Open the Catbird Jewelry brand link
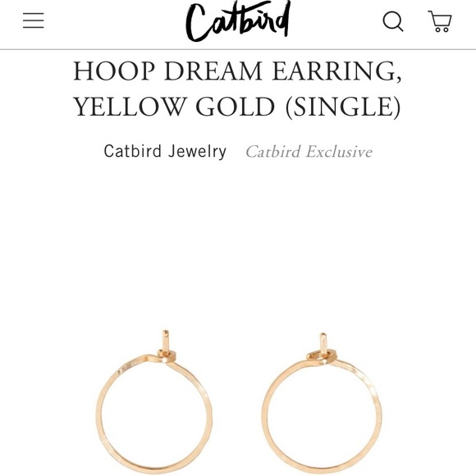Screen dimensions: 476x476 (165, 151)
